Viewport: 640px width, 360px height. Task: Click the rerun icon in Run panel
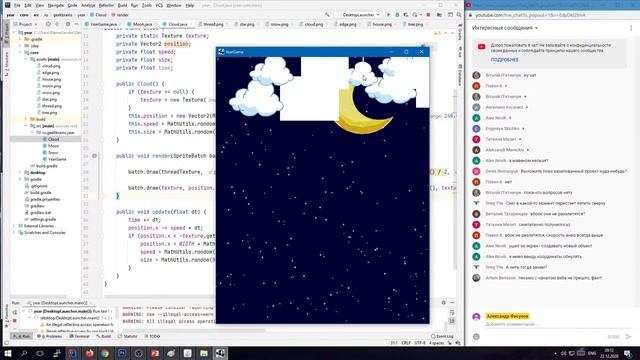tap(15, 312)
